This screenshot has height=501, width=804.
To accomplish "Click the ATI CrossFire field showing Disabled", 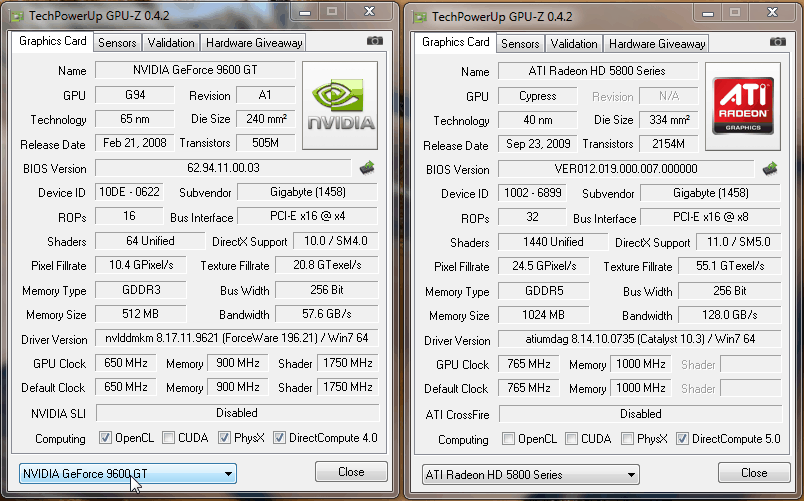I will click(x=640, y=414).
